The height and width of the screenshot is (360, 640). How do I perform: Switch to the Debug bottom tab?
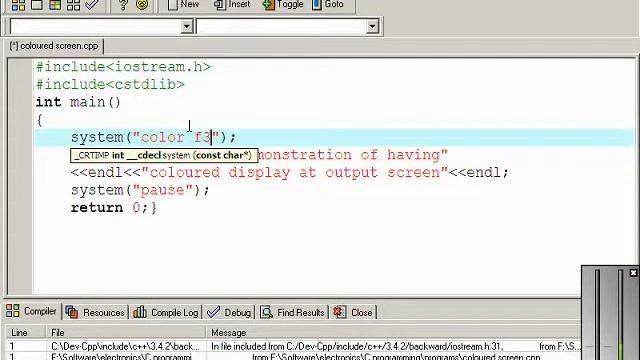[x=229, y=312]
